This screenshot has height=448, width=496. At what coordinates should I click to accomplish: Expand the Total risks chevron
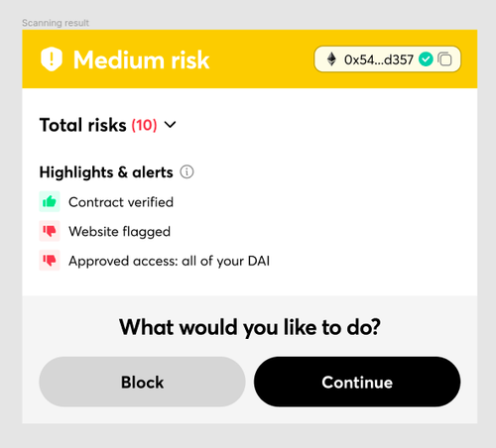tap(171, 125)
